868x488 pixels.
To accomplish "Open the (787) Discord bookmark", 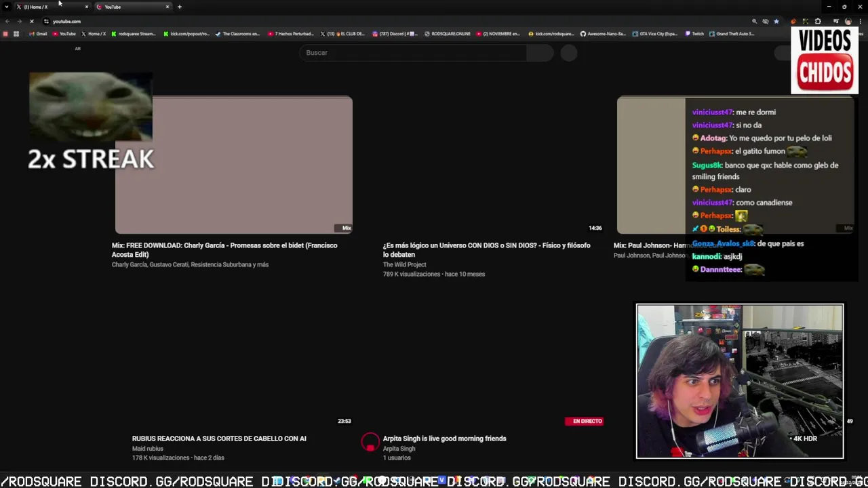I will pyautogui.click(x=395, y=34).
